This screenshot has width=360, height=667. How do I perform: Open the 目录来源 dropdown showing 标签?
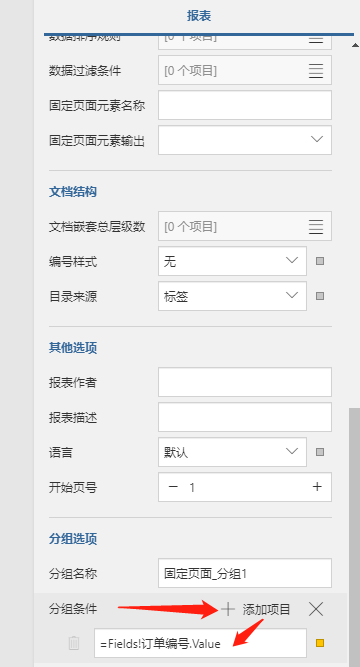coord(232,296)
